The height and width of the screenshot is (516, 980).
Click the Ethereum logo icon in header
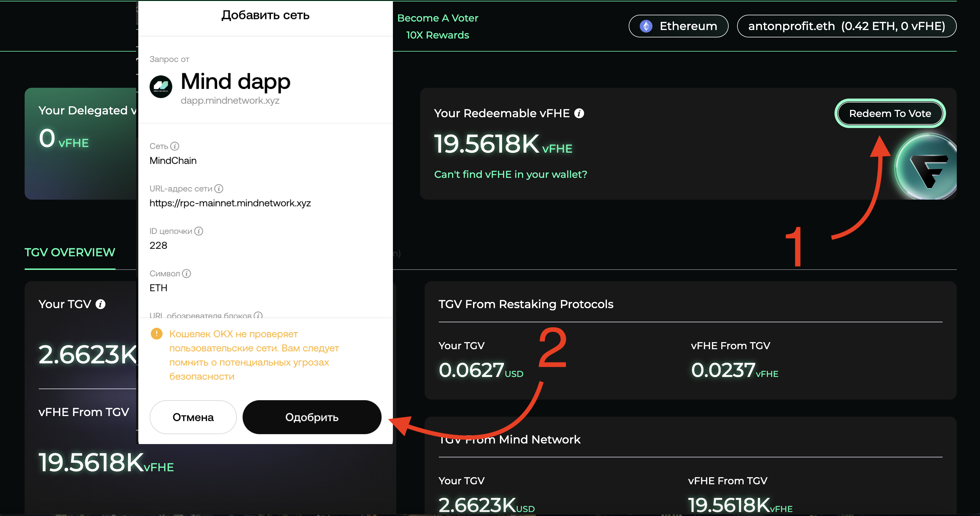coord(646,26)
